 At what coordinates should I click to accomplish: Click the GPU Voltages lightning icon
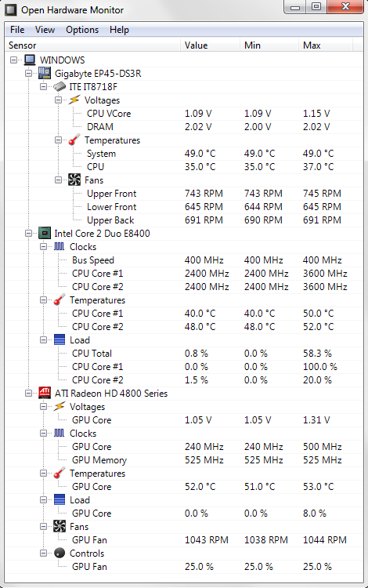click(60, 406)
